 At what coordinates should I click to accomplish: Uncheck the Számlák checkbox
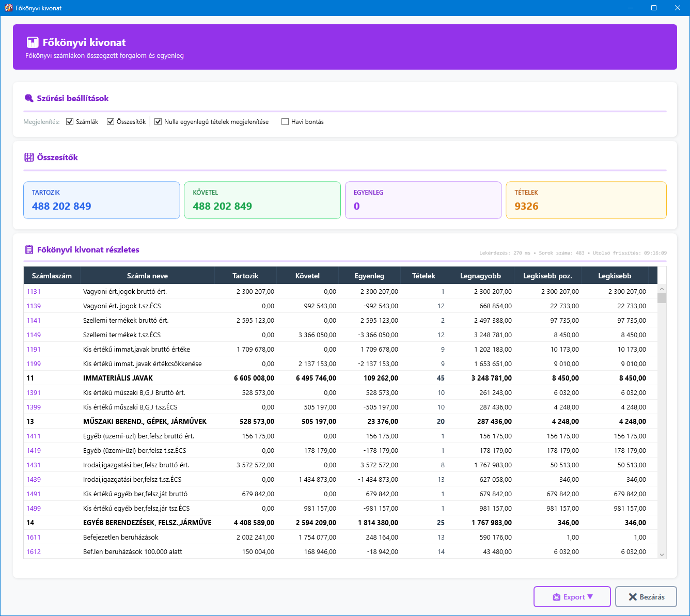pyautogui.click(x=70, y=122)
